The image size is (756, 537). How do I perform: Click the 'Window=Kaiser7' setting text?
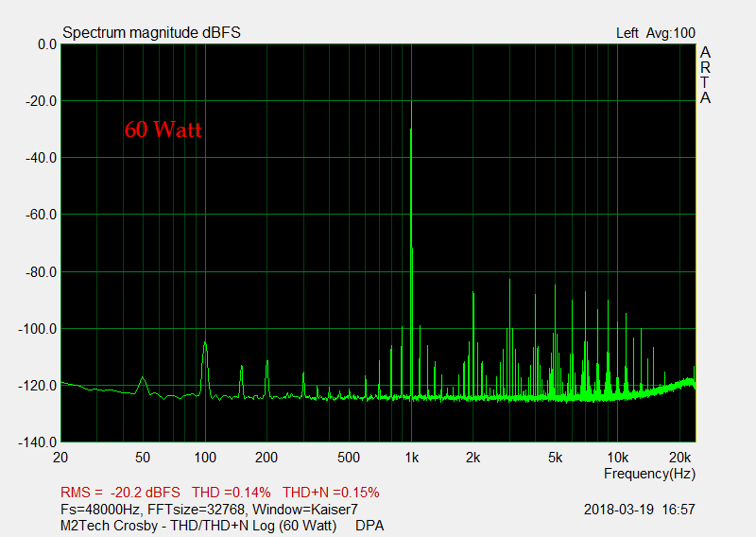click(x=305, y=509)
